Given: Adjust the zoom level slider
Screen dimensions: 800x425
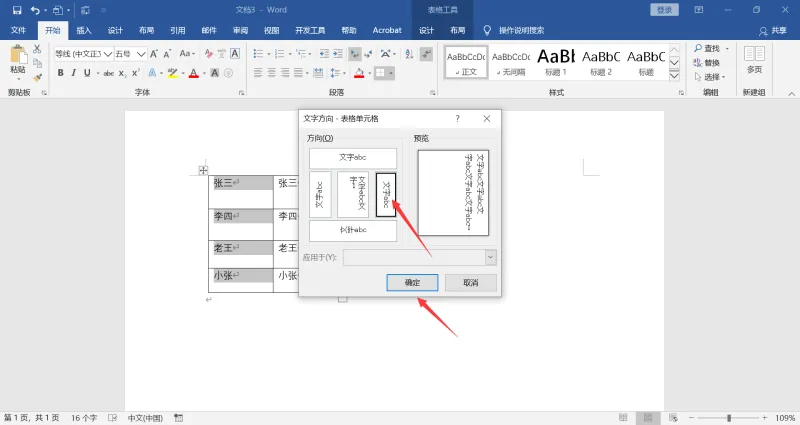Looking at the screenshot, I should [729, 418].
